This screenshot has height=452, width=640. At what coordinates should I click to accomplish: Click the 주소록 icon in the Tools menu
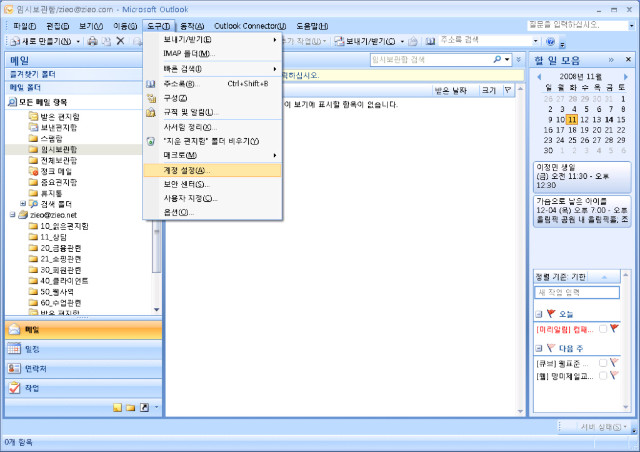151,84
